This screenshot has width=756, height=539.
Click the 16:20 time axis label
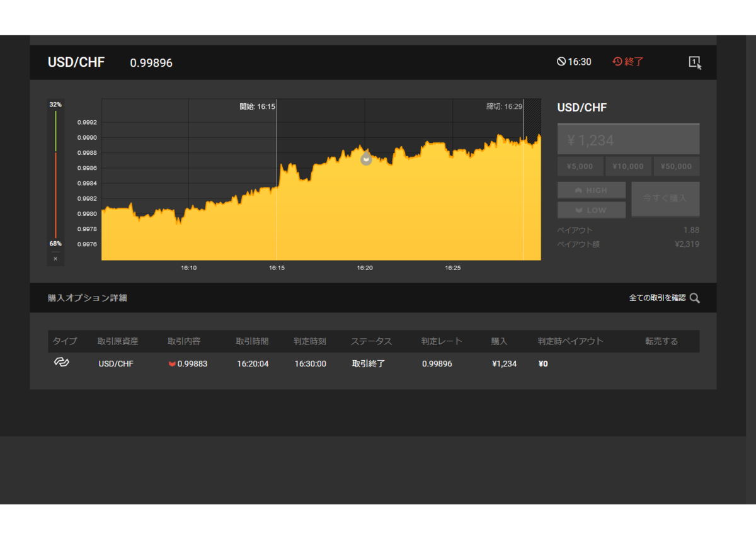click(365, 268)
